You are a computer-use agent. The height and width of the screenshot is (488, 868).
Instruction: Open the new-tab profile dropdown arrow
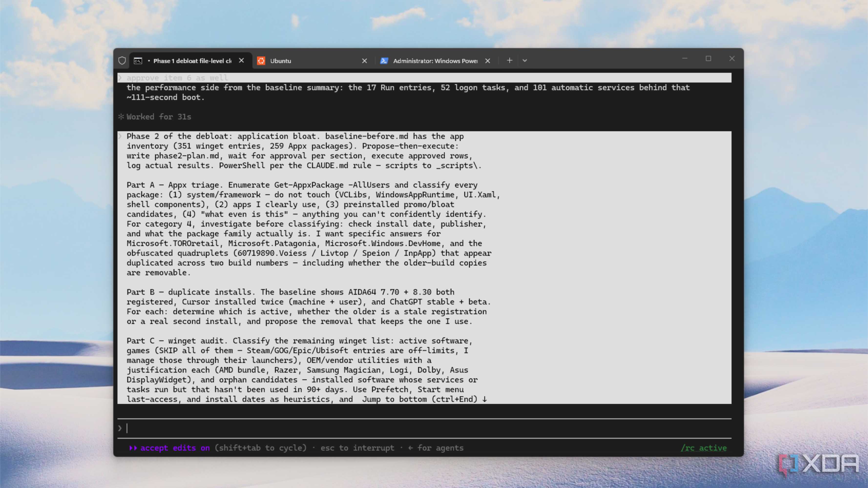click(525, 61)
